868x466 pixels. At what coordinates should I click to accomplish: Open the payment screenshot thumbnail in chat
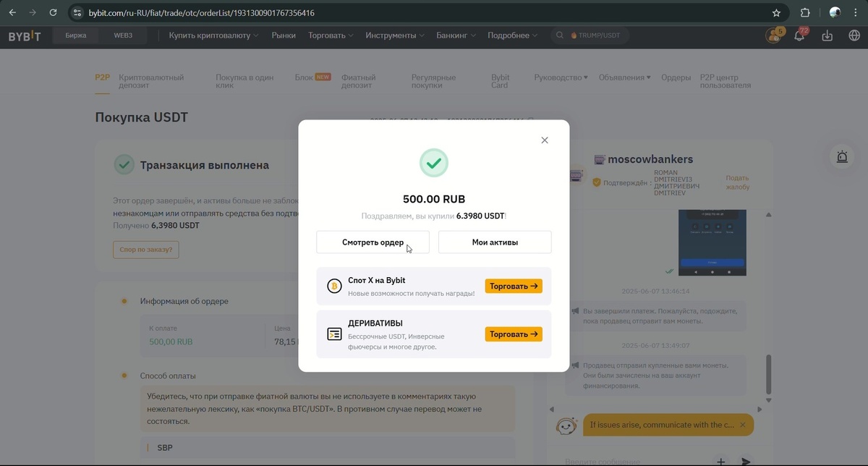[712, 242]
